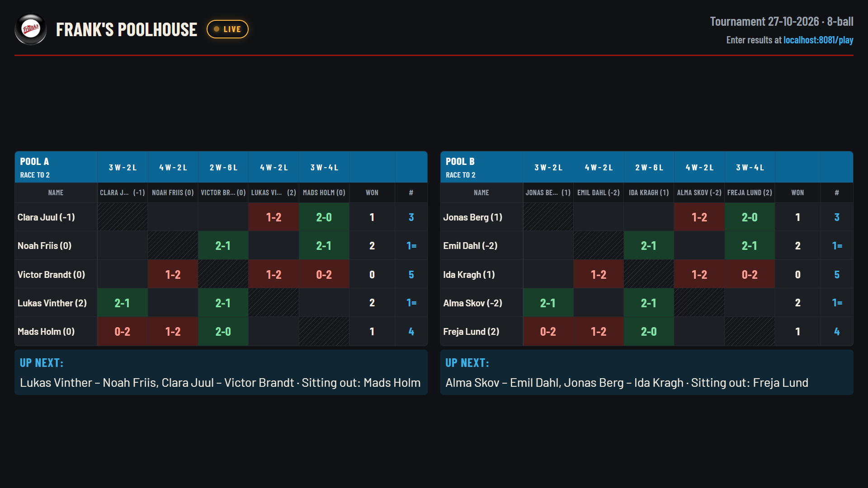Click Pool B UP NEXT match line
The image size is (868, 488).
click(x=627, y=383)
